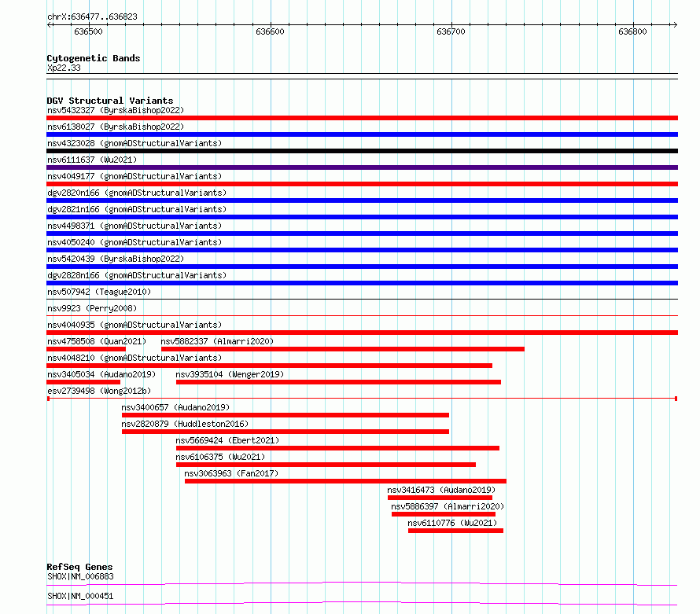Select nsv6106375 (Wu2021) label

pyautogui.click(x=220, y=457)
